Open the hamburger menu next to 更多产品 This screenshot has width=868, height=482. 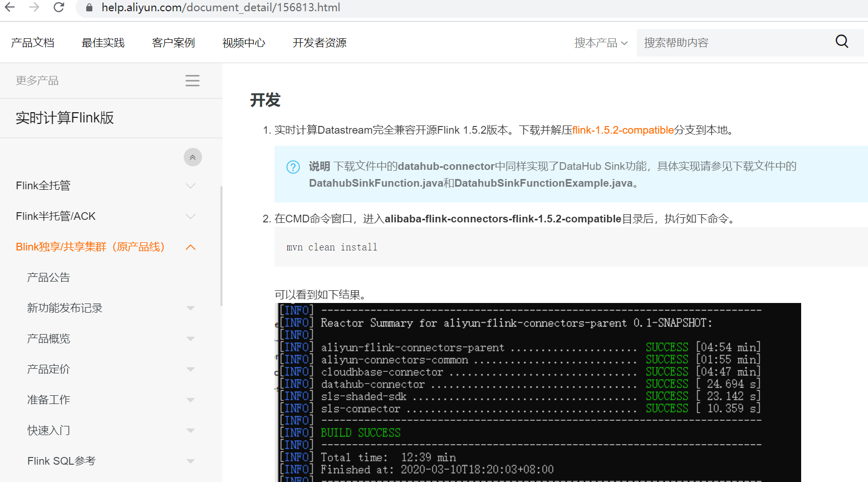pos(192,80)
